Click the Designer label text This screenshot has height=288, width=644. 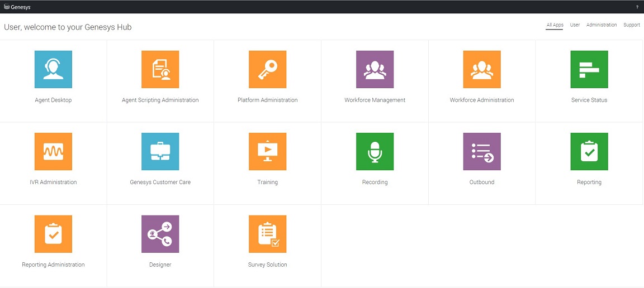(160, 265)
